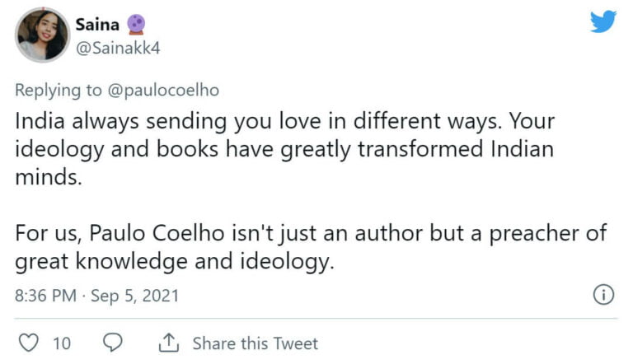Click the like count number 10
633x364 pixels.
[x=62, y=343]
